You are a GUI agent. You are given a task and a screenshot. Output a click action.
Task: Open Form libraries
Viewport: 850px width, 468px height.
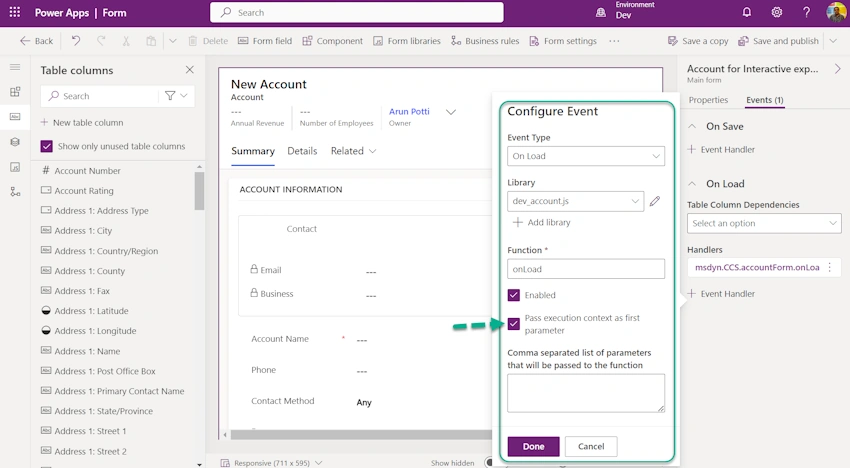(407, 41)
